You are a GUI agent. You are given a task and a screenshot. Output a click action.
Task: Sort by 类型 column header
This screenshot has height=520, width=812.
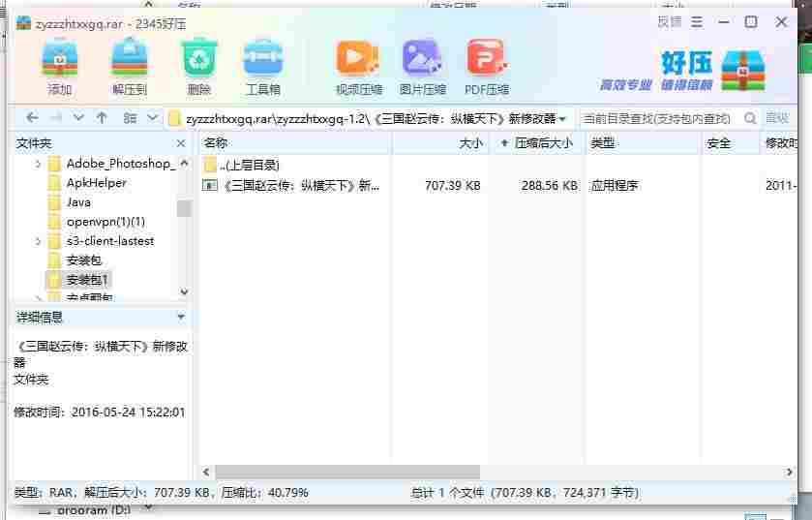pos(643,143)
